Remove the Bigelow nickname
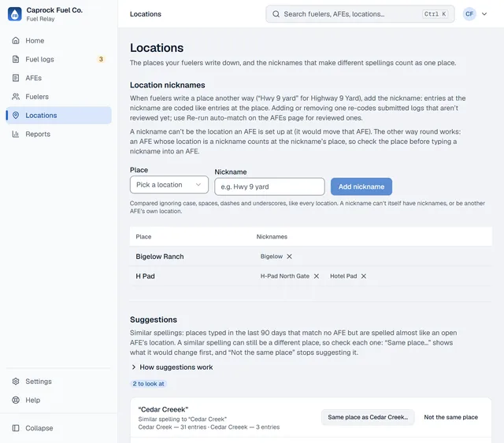 [x=289, y=257]
